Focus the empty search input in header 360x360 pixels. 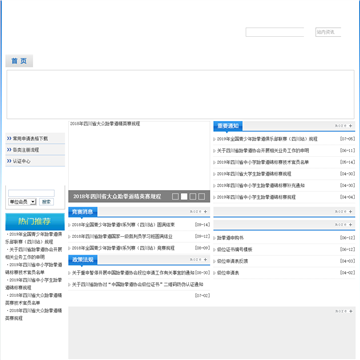pos(275,32)
